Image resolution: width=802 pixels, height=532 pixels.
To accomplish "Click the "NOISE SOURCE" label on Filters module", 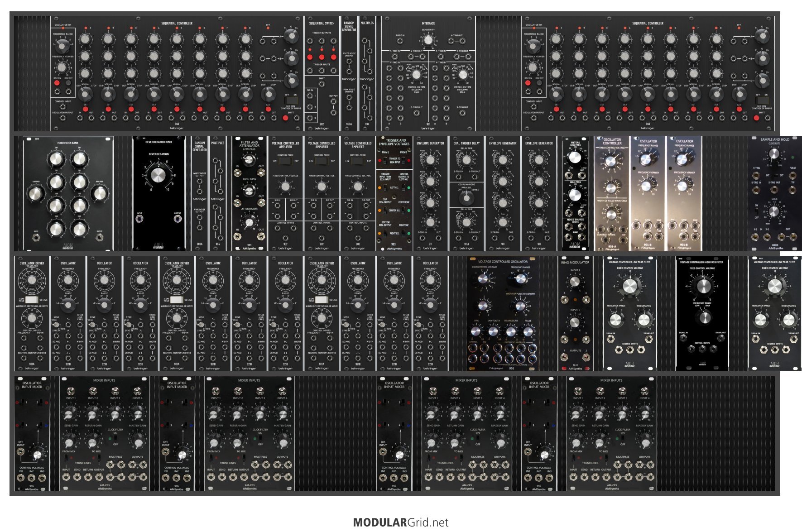I will [x=575, y=219].
